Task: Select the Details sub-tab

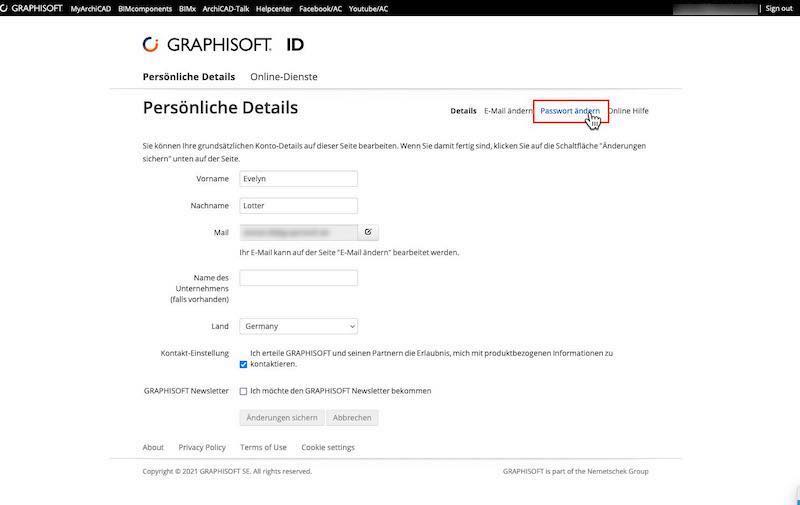Action: (x=463, y=111)
